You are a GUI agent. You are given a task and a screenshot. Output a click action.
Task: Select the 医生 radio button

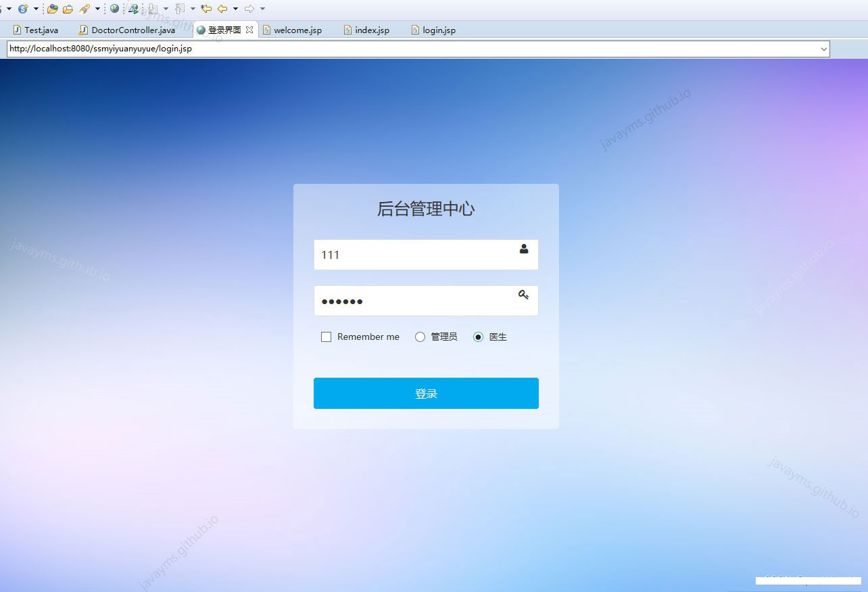tap(479, 337)
